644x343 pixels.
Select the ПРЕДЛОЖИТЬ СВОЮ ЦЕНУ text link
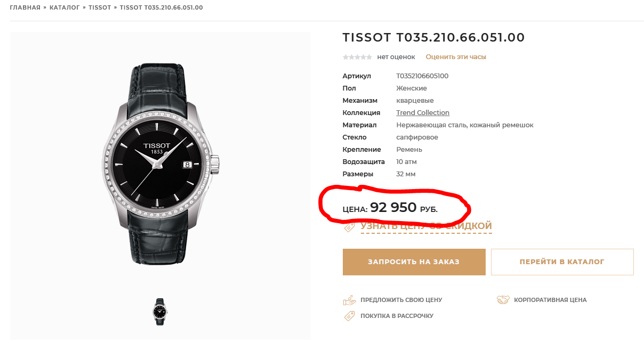point(401,300)
